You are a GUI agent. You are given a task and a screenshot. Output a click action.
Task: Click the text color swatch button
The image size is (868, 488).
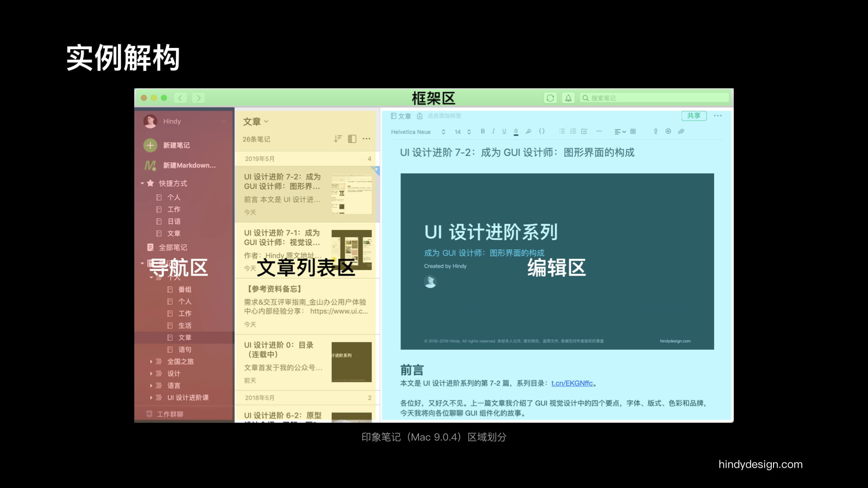(x=516, y=132)
